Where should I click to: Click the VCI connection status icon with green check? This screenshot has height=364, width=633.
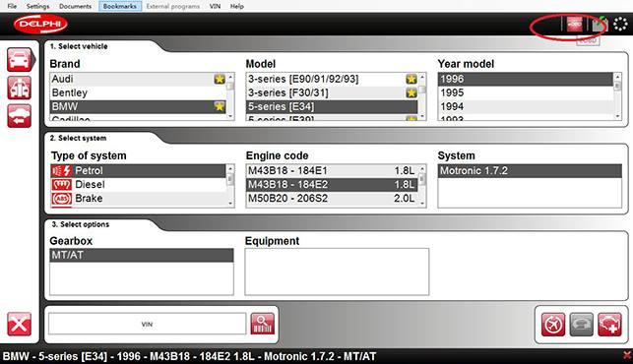tap(600, 25)
